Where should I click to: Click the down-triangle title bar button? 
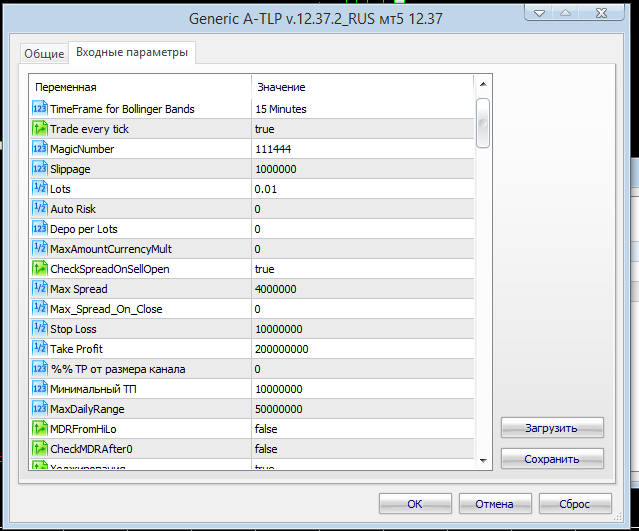click(540, 13)
